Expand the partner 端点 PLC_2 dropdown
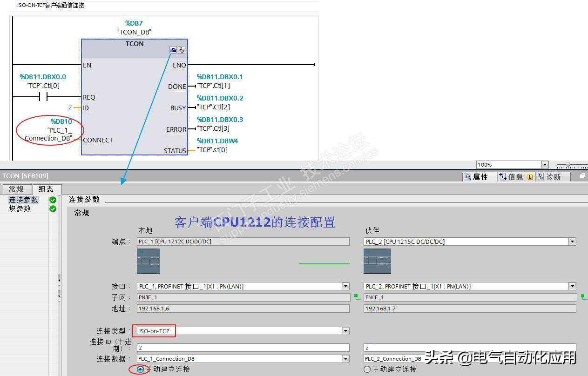The width and height of the screenshot is (588, 376). (x=572, y=242)
